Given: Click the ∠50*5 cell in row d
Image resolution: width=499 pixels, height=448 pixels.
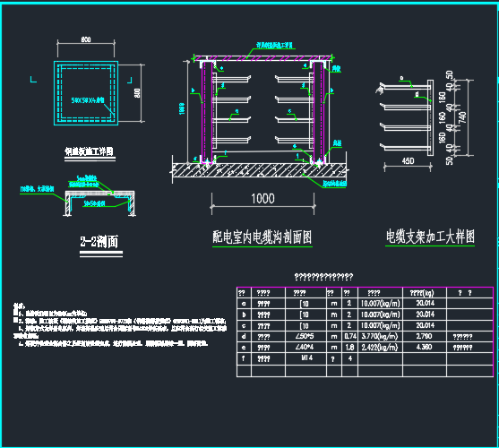Looking at the screenshot, I should point(305,336).
